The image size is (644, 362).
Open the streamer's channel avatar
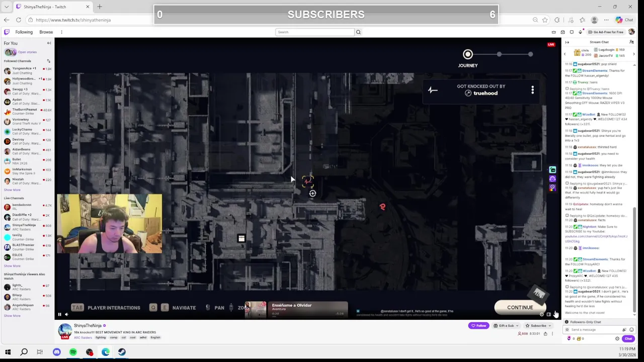click(x=64, y=331)
